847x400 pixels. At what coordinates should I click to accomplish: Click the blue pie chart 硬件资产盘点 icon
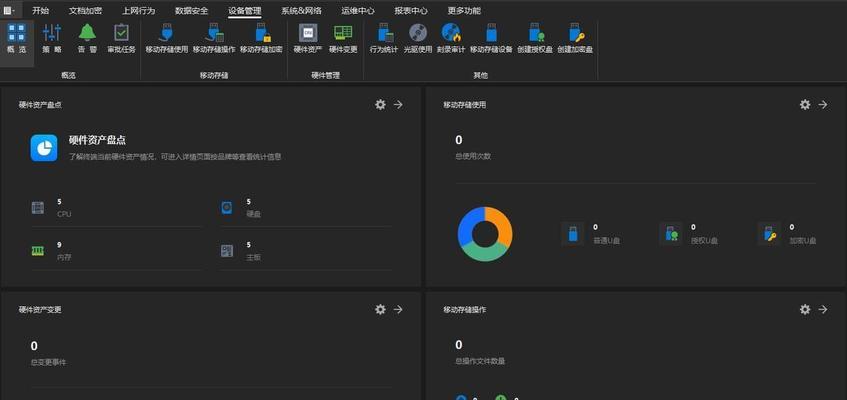[x=44, y=148]
